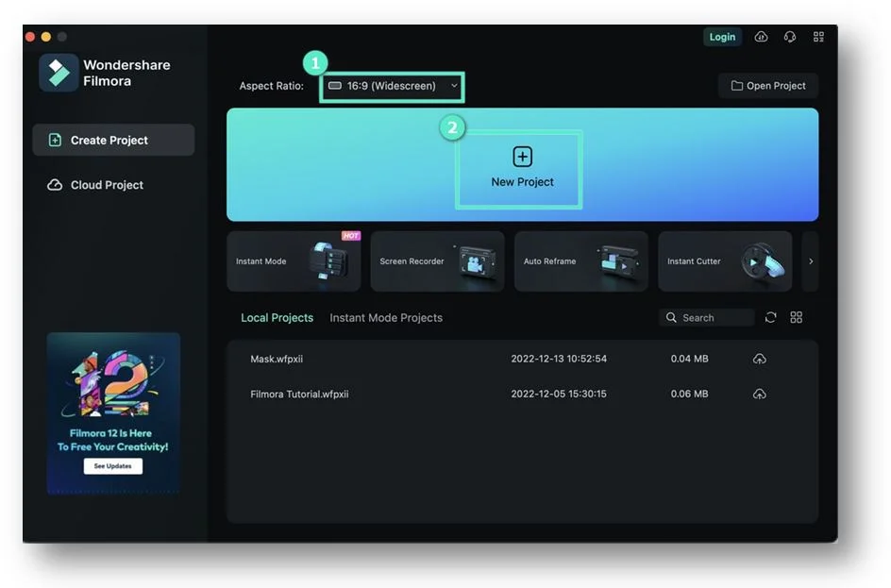Click the project Search field
This screenshot has width=891, height=588.
707,317
